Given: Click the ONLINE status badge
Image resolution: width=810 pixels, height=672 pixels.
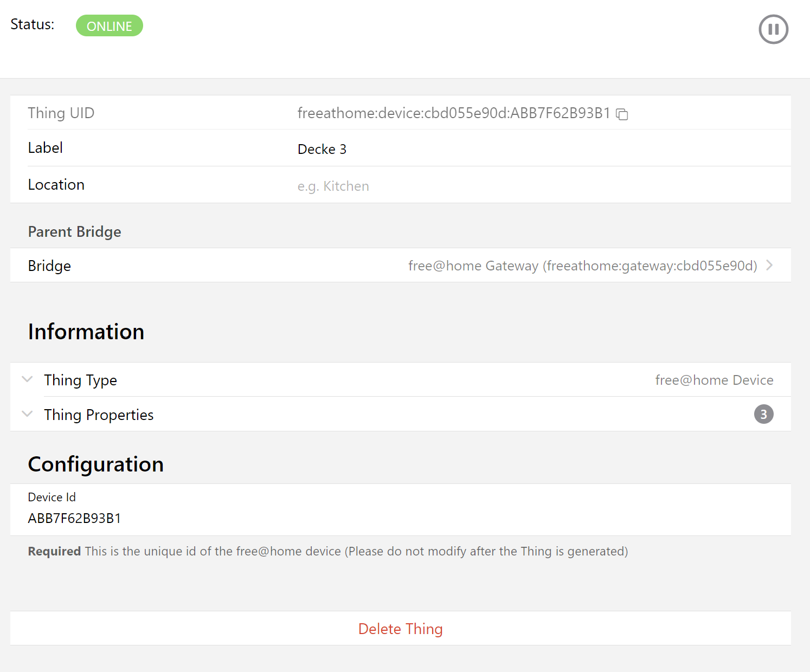Looking at the screenshot, I should click(109, 25).
